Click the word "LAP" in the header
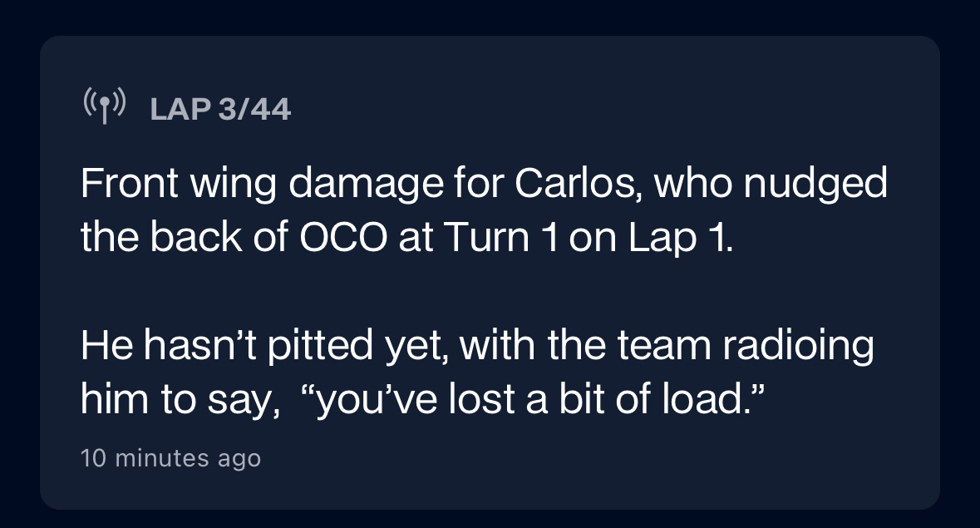Image resolution: width=980 pixels, height=528 pixels. tap(180, 110)
